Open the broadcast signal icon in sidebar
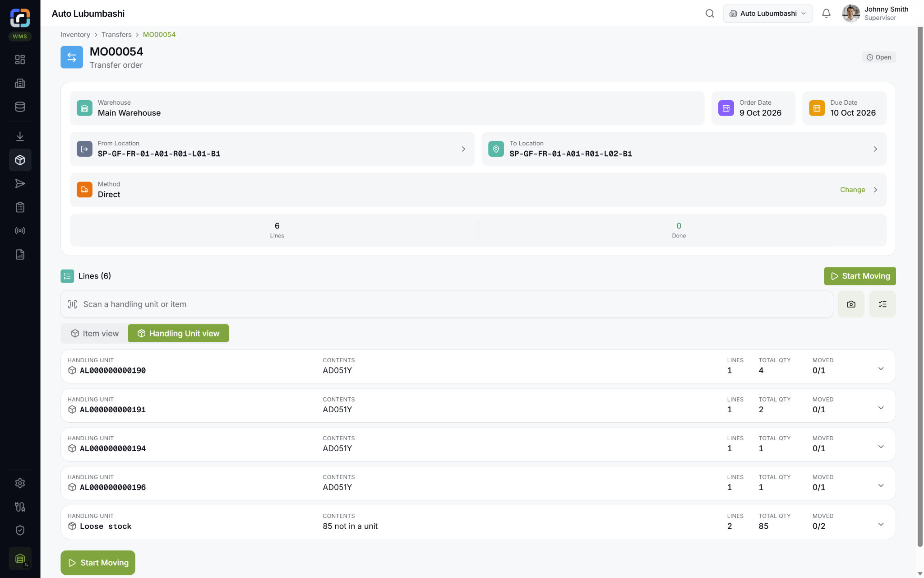This screenshot has height=578, width=924. 20,231
